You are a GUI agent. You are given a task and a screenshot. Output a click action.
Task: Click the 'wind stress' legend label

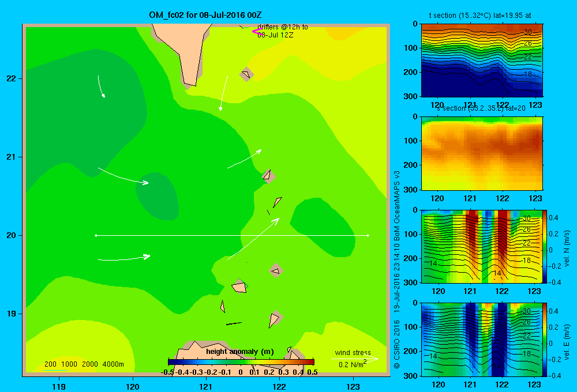click(353, 353)
